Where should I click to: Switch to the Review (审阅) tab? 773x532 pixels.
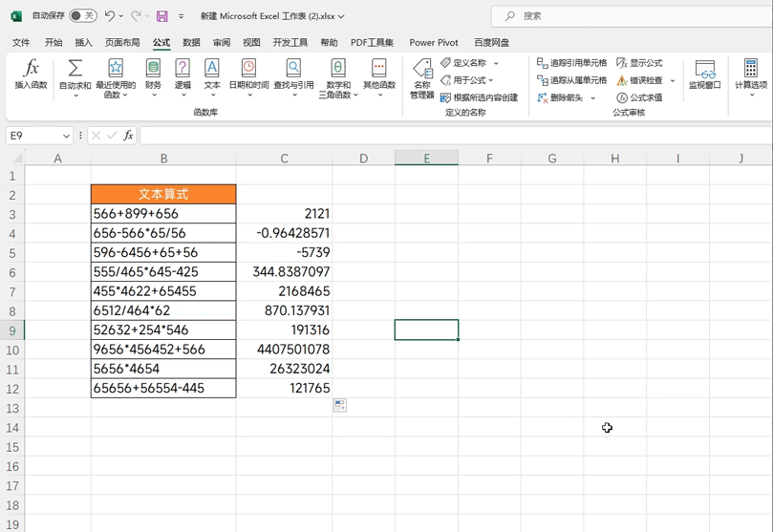click(222, 43)
